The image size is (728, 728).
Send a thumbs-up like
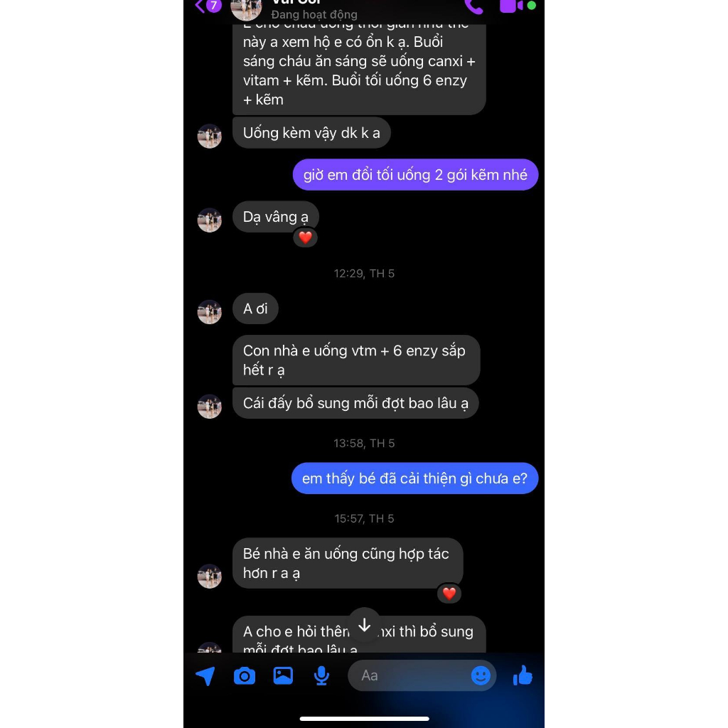pos(523,675)
